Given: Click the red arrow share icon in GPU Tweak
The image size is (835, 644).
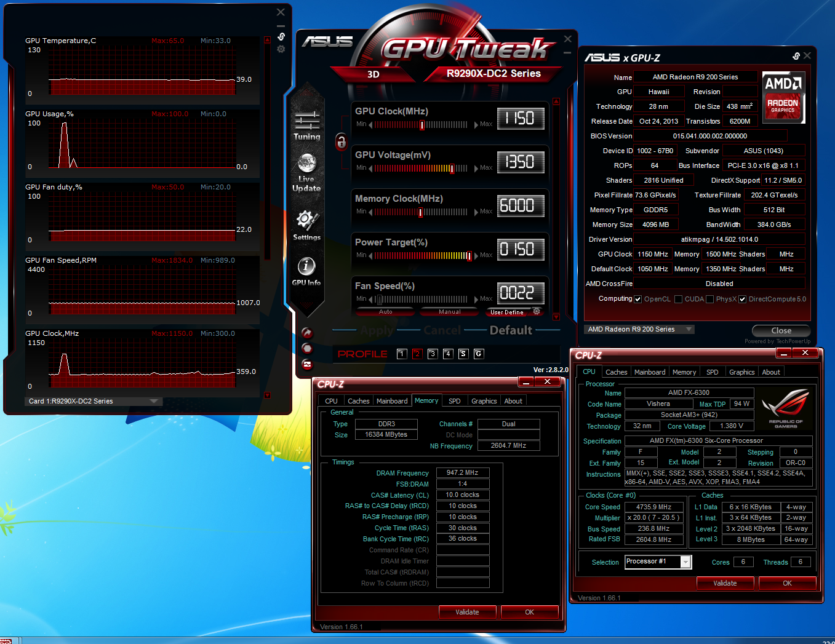Looking at the screenshot, I should click(x=307, y=333).
